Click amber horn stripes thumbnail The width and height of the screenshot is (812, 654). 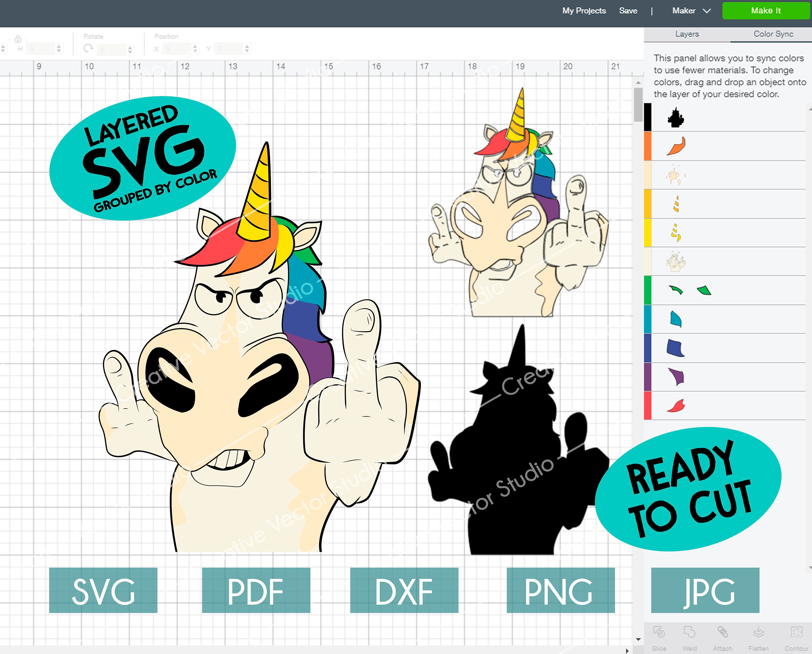(676, 204)
